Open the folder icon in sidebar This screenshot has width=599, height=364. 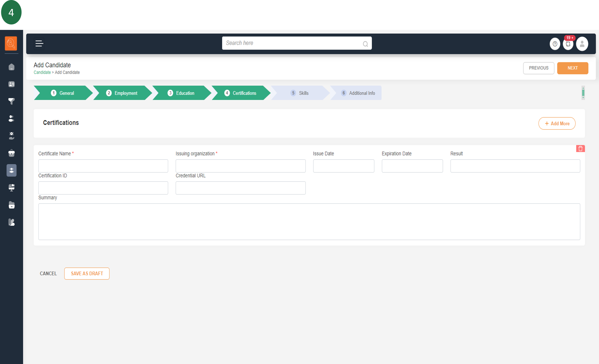click(11, 205)
